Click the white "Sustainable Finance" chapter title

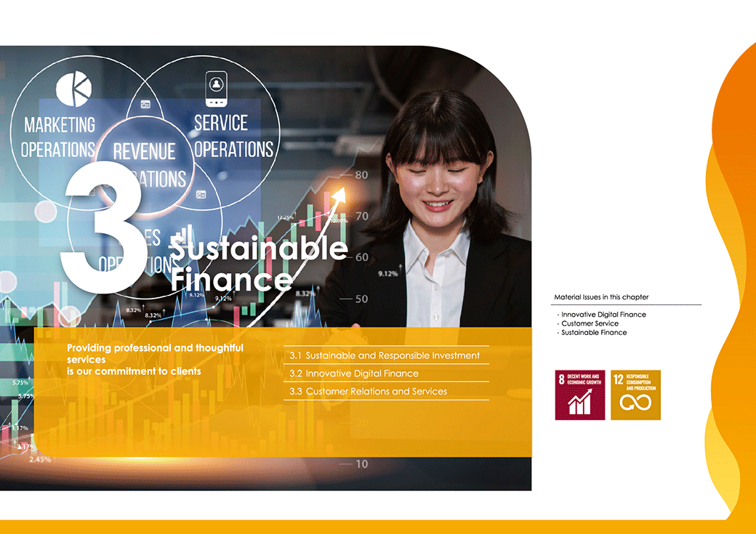259,263
